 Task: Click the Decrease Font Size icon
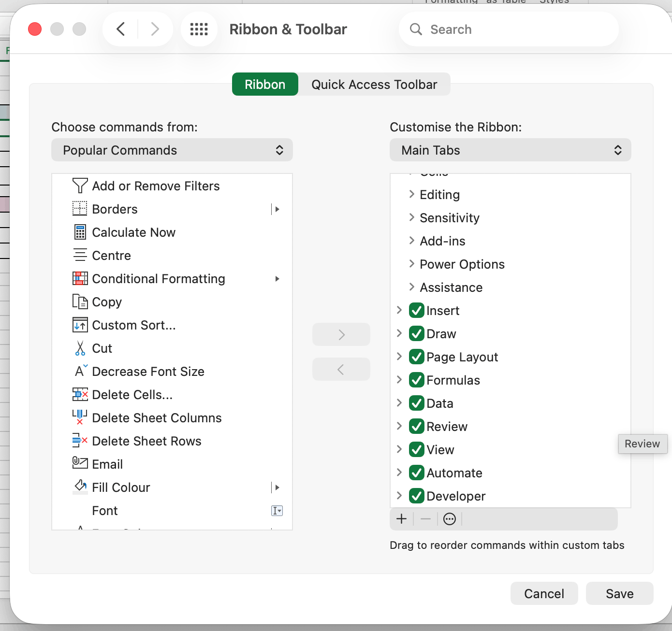coord(81,371)
